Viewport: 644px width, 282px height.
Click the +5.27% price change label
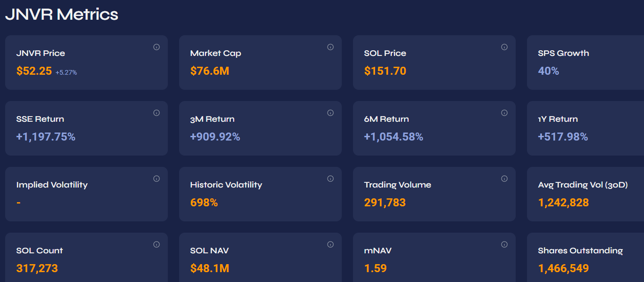click(66, 72)
